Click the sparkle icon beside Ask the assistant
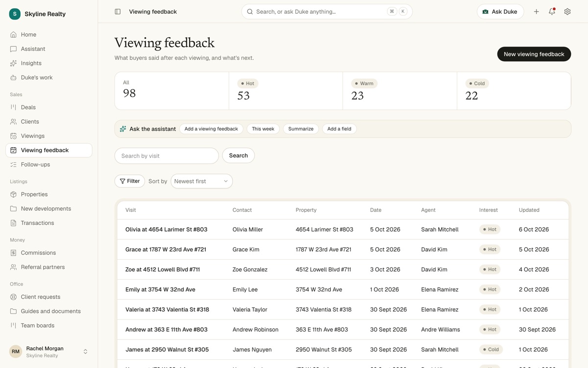Viewport: 588px width, 368px height. pos(123,129)
